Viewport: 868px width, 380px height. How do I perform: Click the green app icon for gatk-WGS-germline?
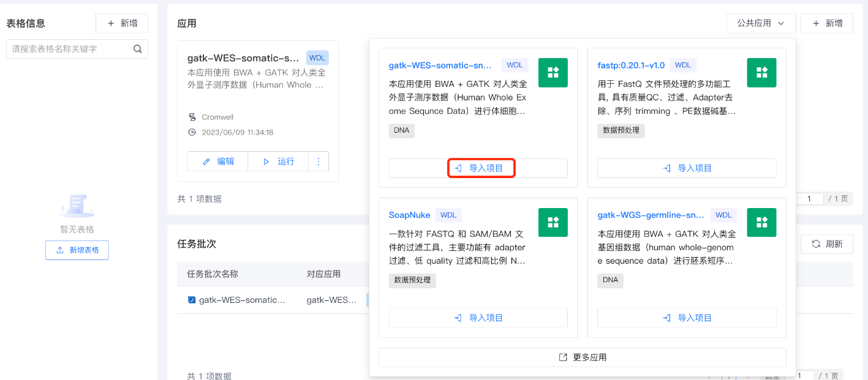click(761, 222)
